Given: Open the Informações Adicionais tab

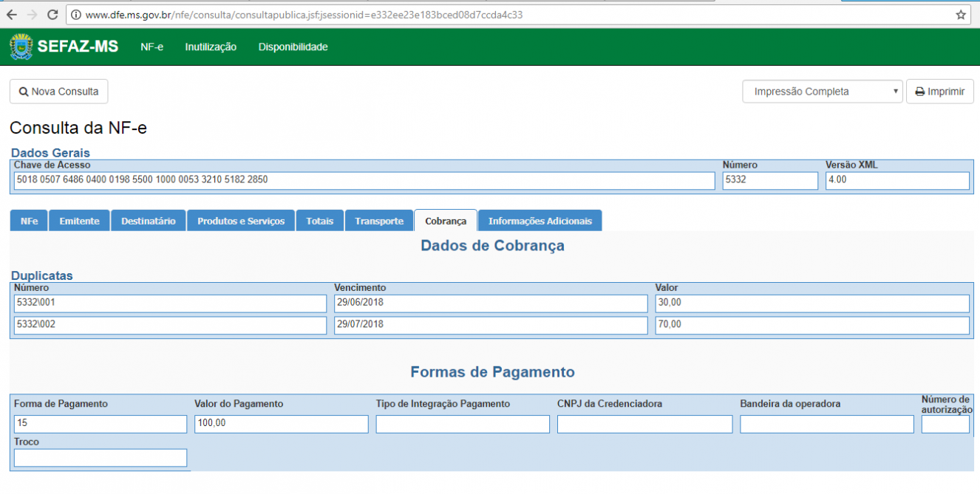Looking at the screenshot, I should (540, 221).
